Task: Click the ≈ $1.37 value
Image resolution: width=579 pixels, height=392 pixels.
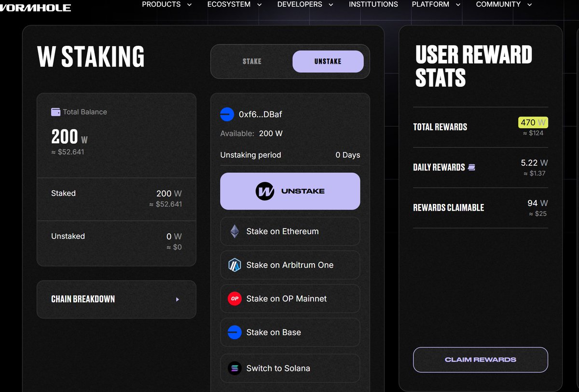Action: 534,174
